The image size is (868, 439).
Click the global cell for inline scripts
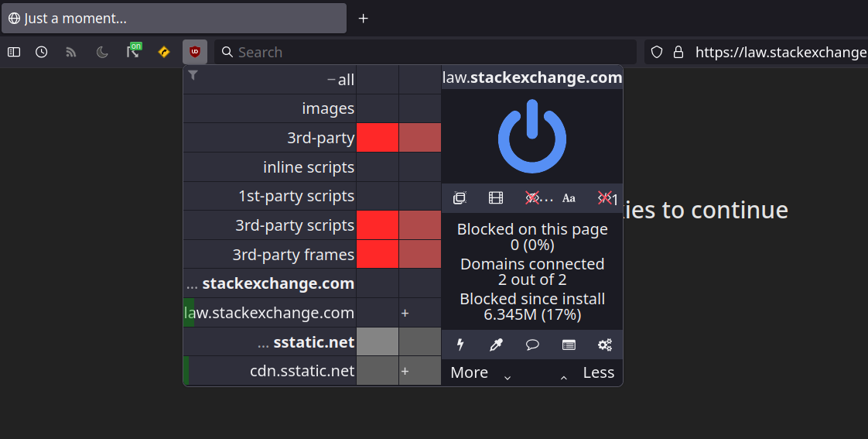[378, 166]
